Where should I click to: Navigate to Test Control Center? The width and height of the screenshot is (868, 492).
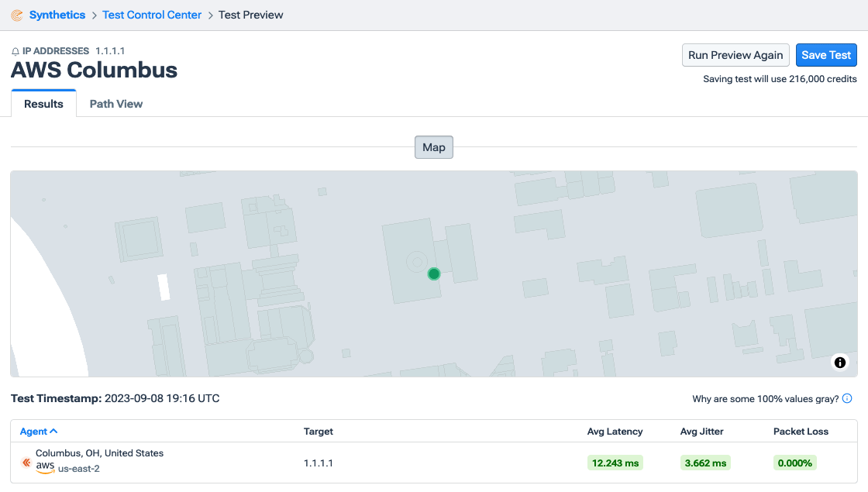[x=151, y=15]
